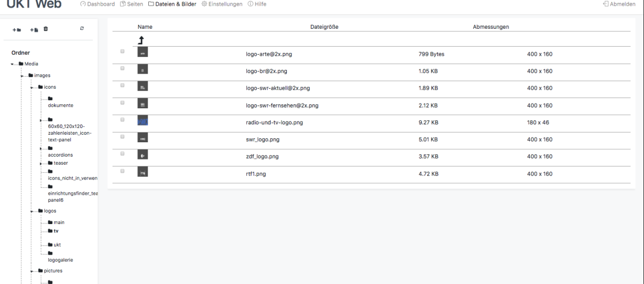Collapse the icons folder arrow

[32, 88]
